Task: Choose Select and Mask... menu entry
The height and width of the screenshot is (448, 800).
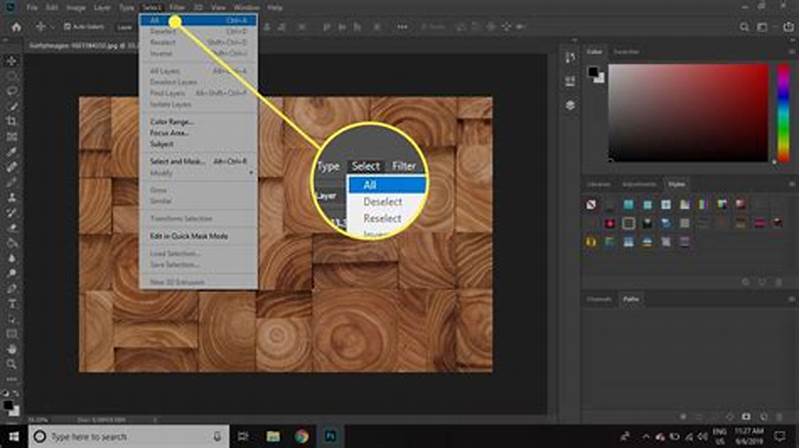Action: [x=198, y=161]
